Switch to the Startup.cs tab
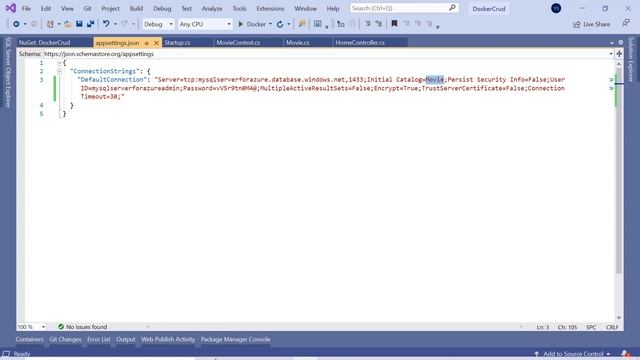 (x=187, y=42)
